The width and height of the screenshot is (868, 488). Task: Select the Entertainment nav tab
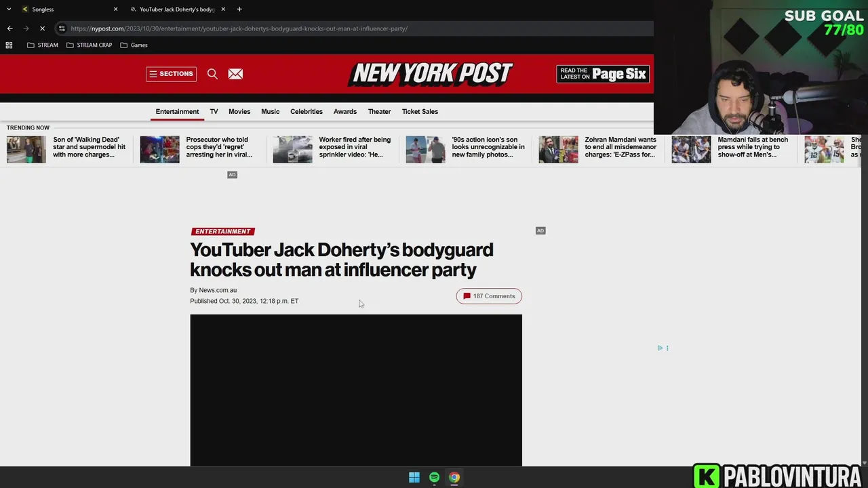pyautogui.click(x=177, y=111)
